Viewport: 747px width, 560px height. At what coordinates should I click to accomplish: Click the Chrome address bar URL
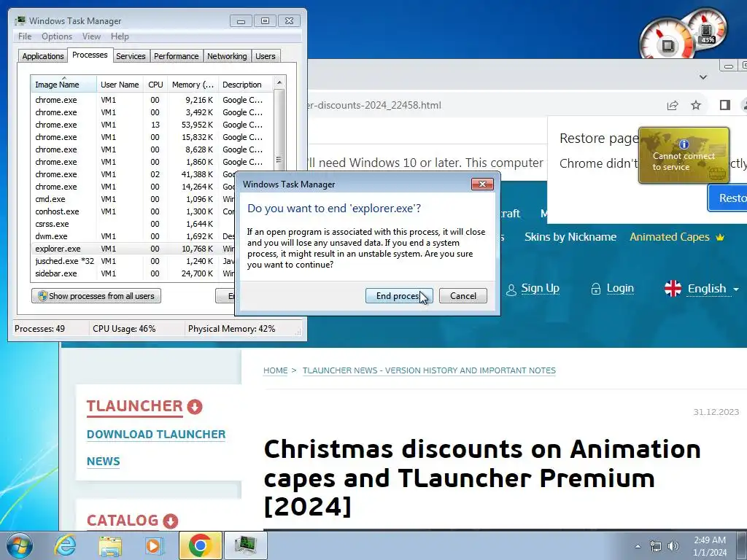tap(374, 105)
